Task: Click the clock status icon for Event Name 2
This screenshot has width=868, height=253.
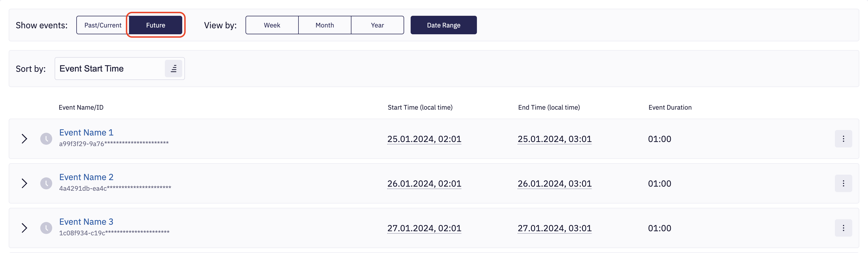Action: tap(46, 183)
